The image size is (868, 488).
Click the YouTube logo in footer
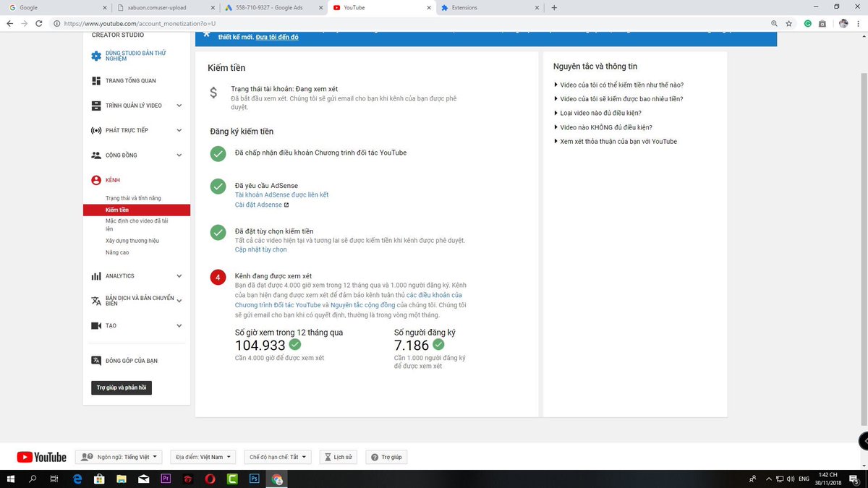pos(41,457)
